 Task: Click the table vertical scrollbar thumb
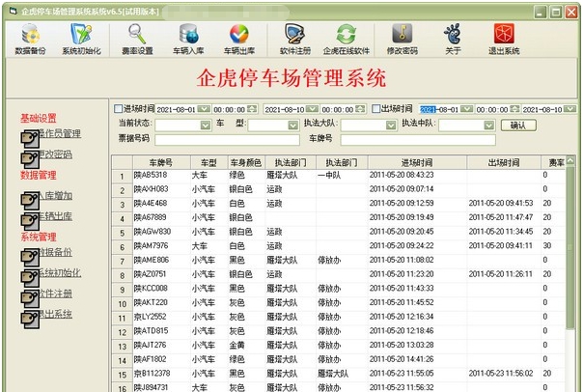(570, 247)
